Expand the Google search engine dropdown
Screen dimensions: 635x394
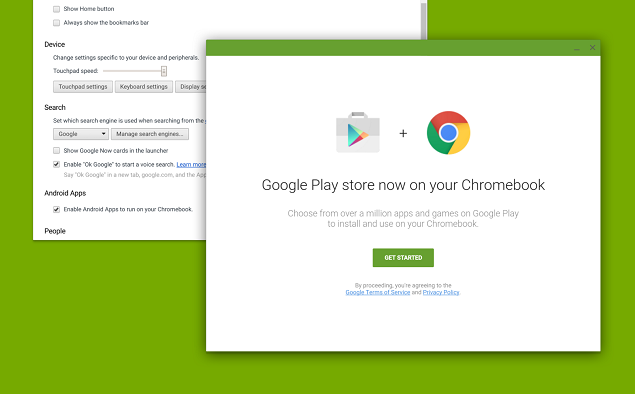tap(81, 134)
